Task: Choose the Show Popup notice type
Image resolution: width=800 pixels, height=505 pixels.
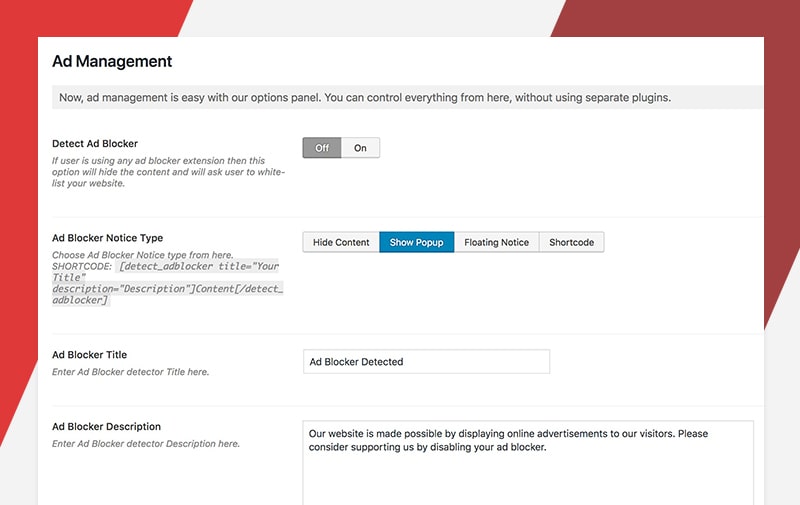Action: pos(416,242)
